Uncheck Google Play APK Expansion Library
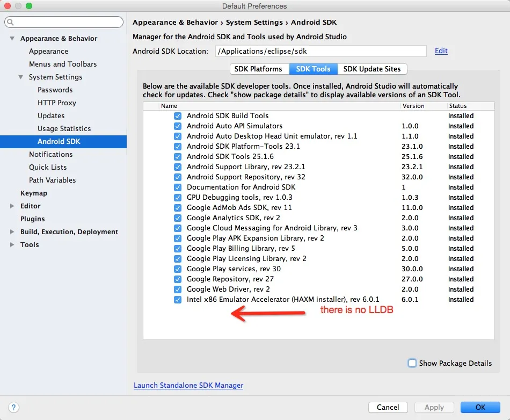 coord(178,238)
